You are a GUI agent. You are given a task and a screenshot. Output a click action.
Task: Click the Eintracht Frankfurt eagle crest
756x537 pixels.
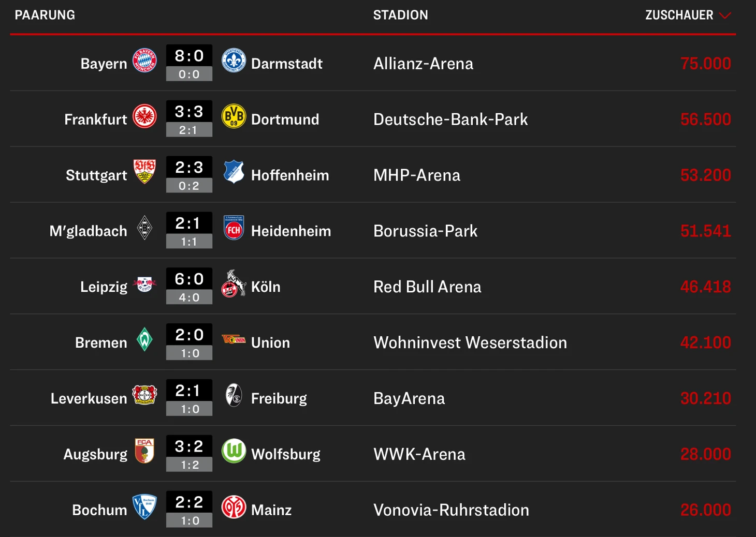(x=144, y=116)
